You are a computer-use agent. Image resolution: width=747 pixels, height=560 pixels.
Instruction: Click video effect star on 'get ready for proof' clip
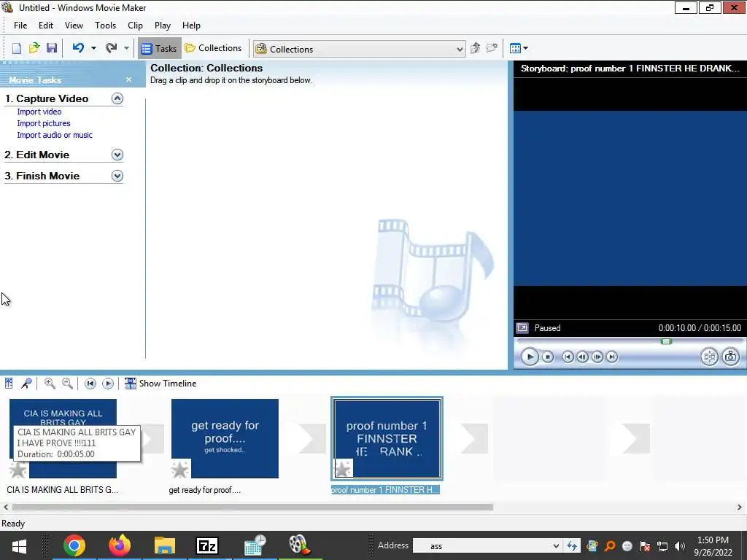[180, 470]
